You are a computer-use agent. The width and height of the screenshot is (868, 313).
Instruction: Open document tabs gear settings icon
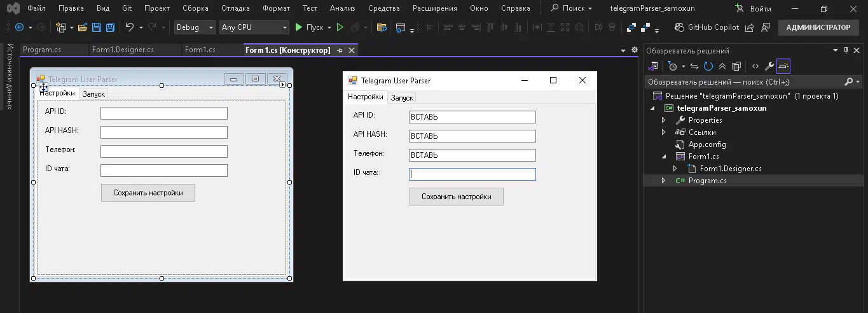[x=634, y=50]
